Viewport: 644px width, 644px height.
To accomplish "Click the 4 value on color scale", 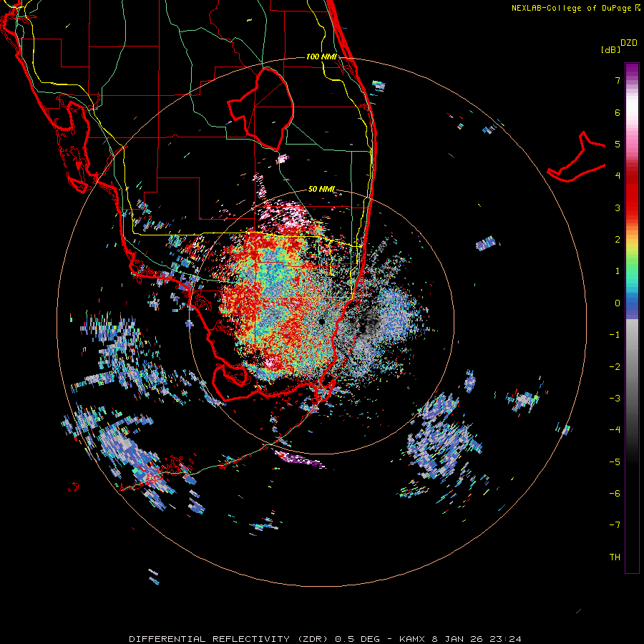I will pyautogui.click(x=618, y=176).
